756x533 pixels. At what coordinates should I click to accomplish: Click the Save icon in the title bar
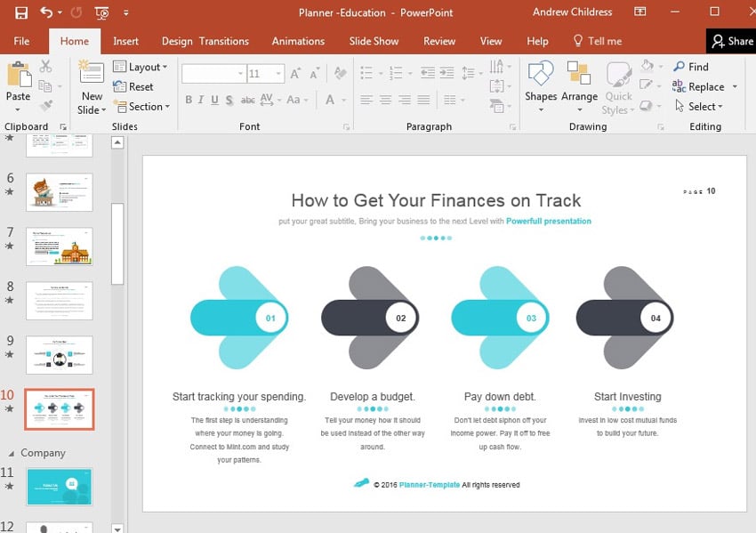(21, 12)
